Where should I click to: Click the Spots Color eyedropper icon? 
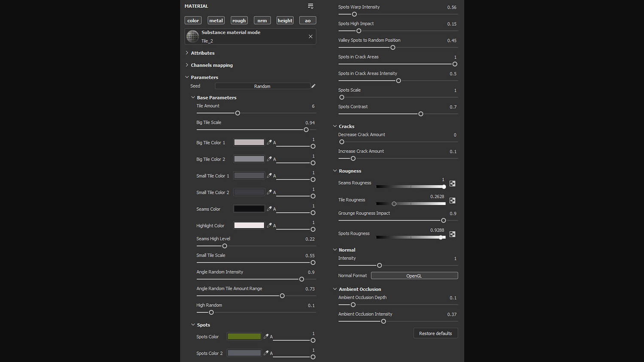pos(266,337)
